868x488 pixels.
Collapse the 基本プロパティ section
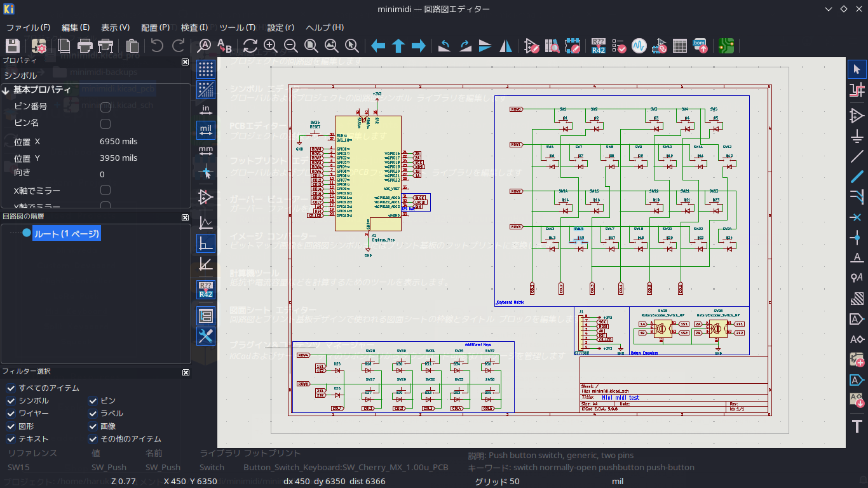[5, 90]
